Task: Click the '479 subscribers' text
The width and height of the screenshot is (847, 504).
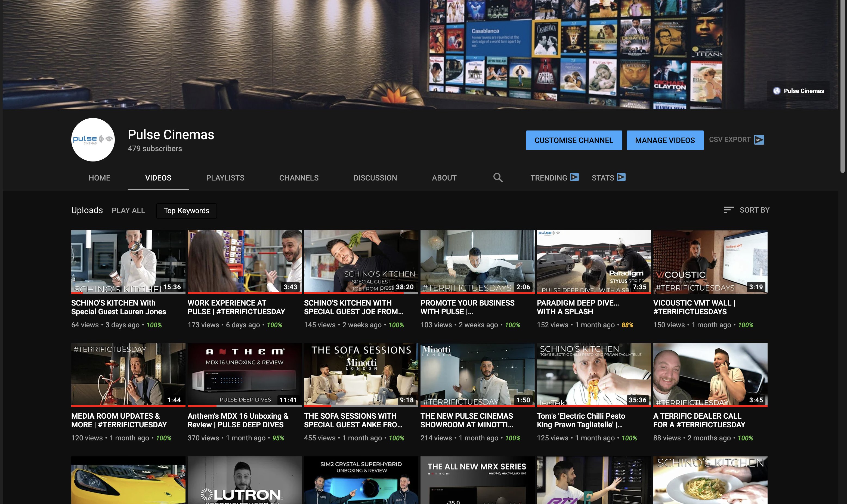Action: pyautogui.click(x=155, y=148)
